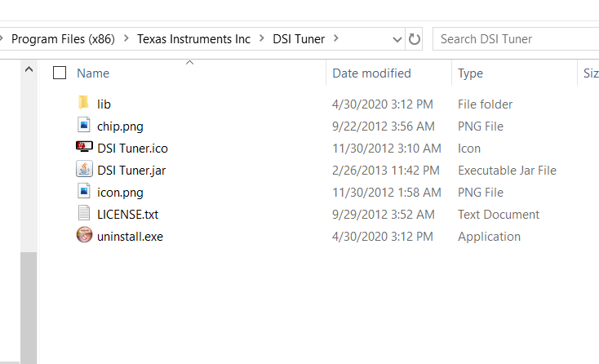
Task: Click the chip.png image file icon
Action: pos(84,126)
